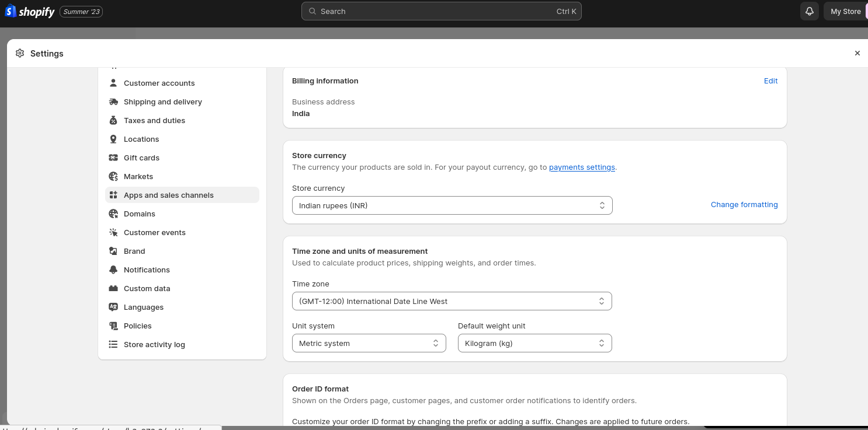Click the Shipping and delivery truck icon
This screenshot has width=868, height=430.
[x=113, y=102]
